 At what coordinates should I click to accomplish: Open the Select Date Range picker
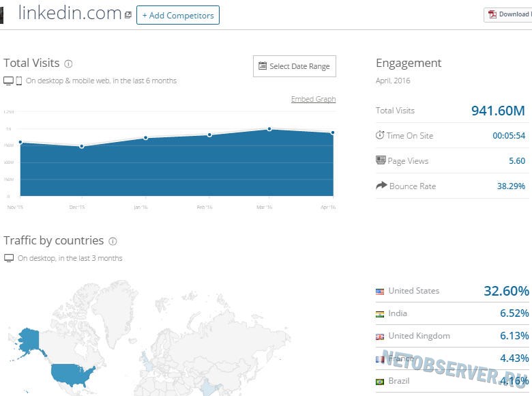(295, 66)
